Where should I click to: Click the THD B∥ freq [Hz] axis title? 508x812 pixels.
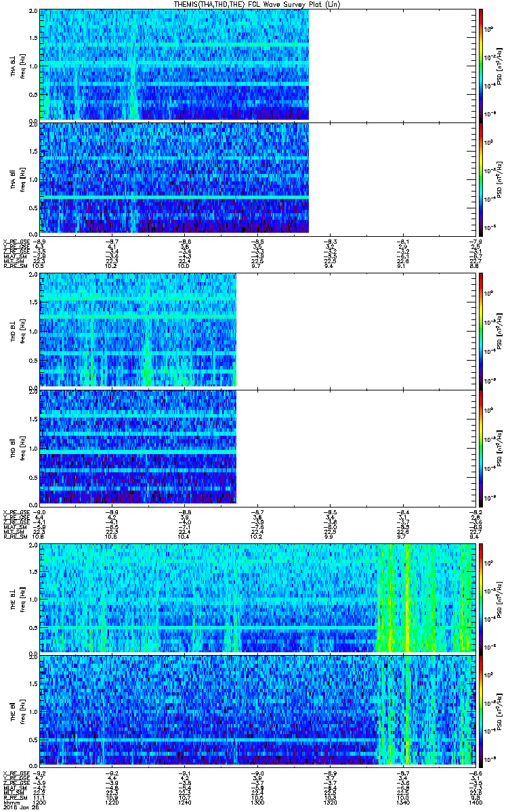coord(22,447)
